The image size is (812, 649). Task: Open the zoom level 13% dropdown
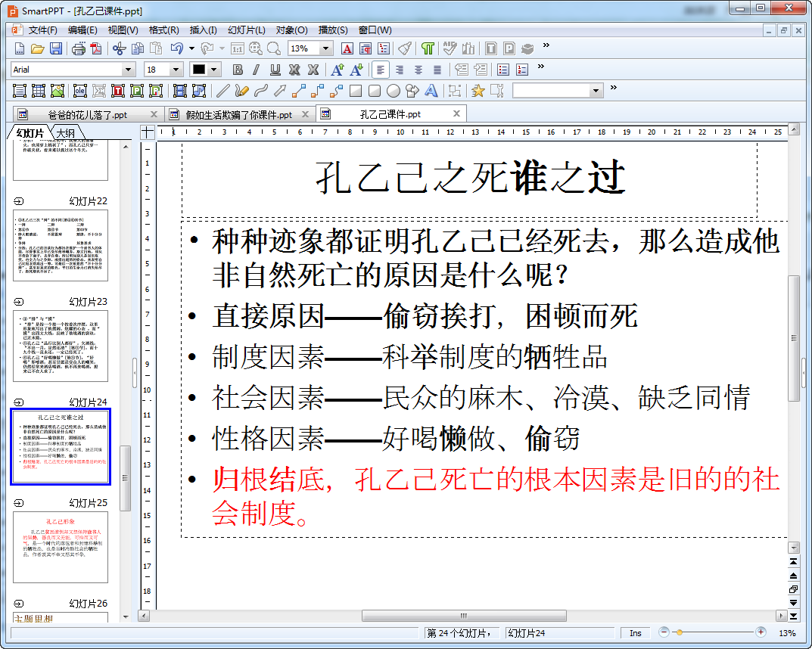pos(325,48)
